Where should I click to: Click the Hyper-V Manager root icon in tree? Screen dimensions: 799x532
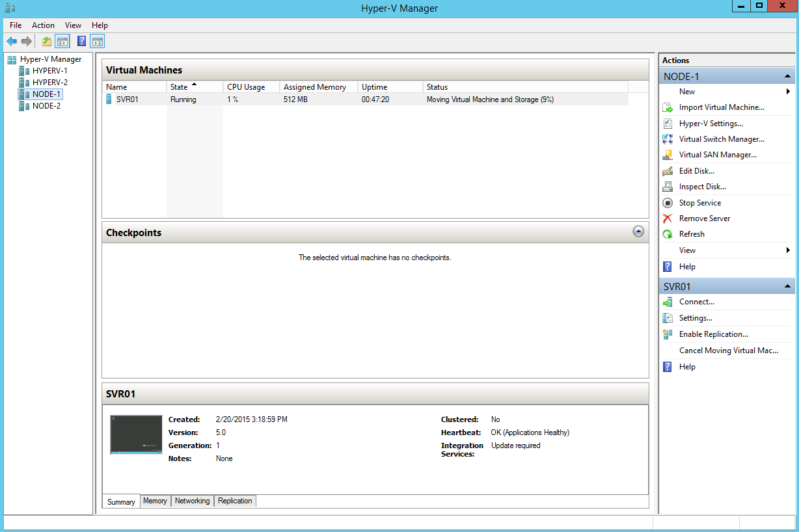click(x=12, y=59)
